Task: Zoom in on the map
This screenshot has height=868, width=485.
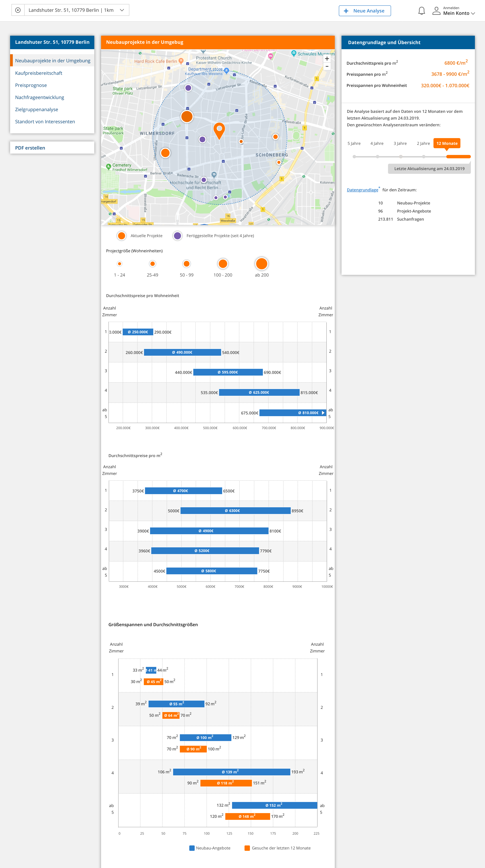Action: (x=327, y=59)
